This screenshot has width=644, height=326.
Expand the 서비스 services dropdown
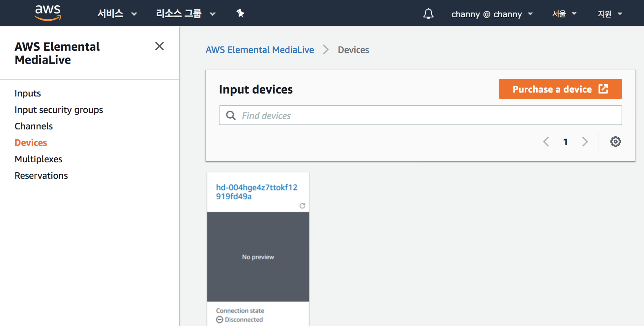pyautogui.click(x=117, y=14)
